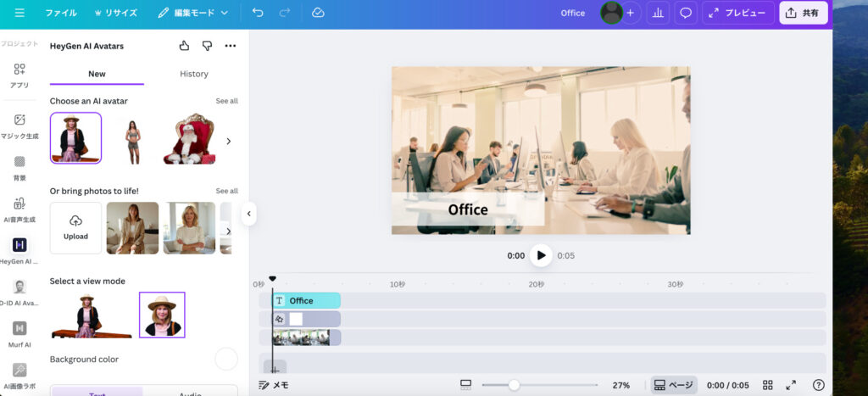This screenshot has height=396, width=868.
Task: Pick the Background color swatch
Action: click(x=226, y=359)
